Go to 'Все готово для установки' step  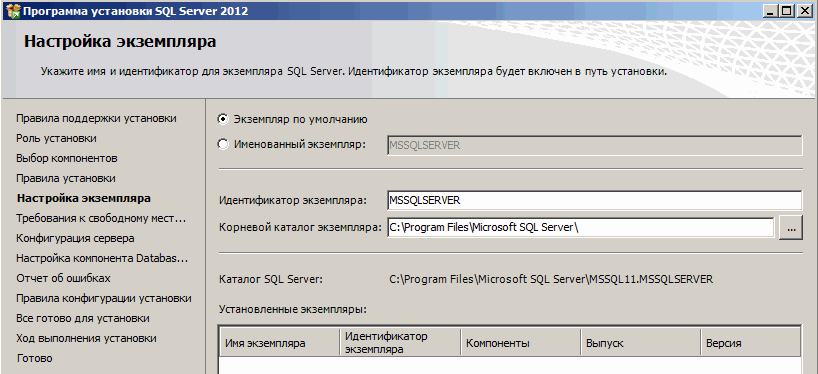pos(83,318)
